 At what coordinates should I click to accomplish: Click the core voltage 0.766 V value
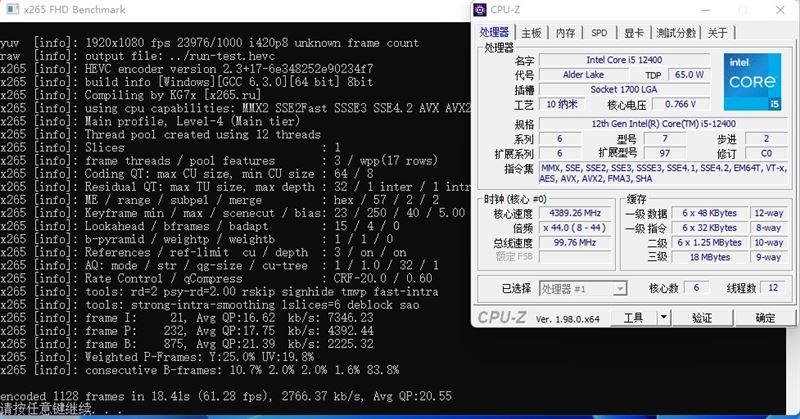681,104
